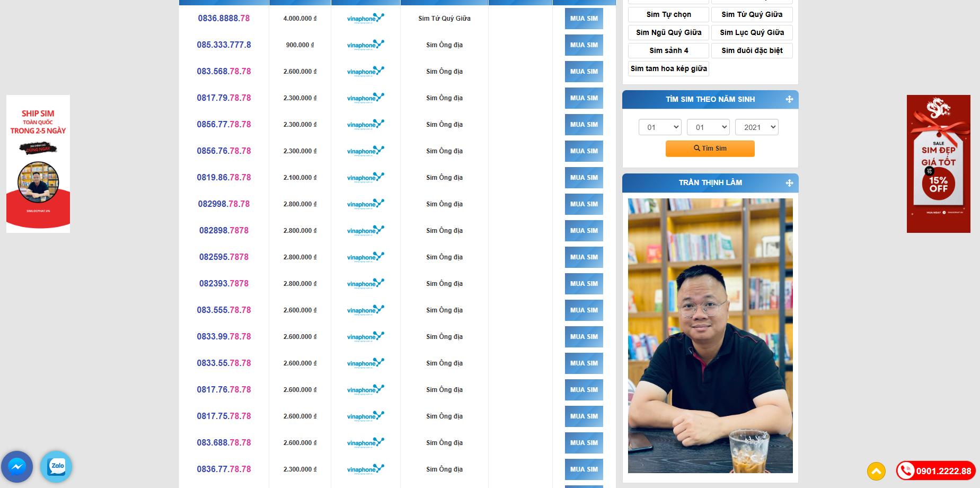Open the day dropdown showing 01

pos(660,127)
